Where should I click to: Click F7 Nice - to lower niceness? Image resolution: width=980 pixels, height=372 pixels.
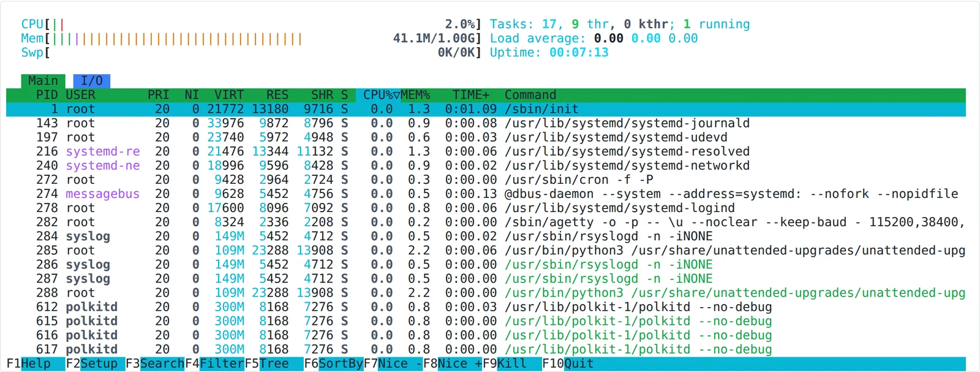(393, 363)
